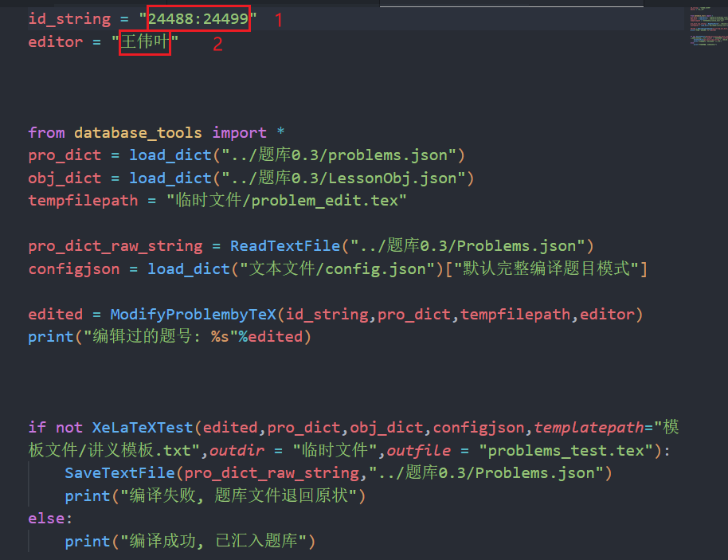The height and width of the screenshot is (560, 728).
Task: Click the LessonObj.json path string
Action: (345, 178)
